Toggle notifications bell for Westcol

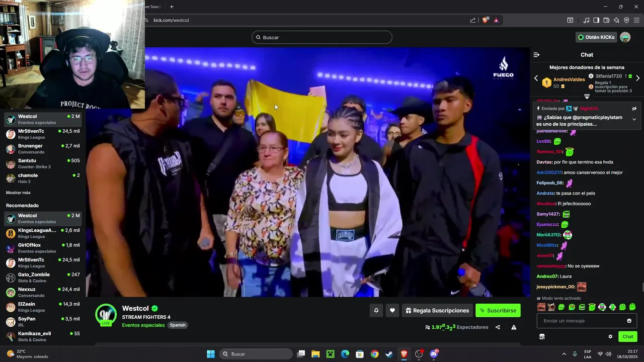(x=376, y=311)
